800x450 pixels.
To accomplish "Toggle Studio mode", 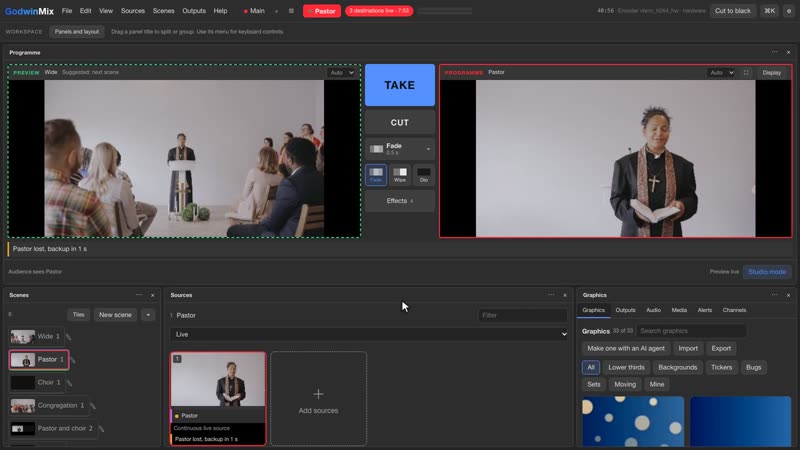I will [x=767, y=272].
